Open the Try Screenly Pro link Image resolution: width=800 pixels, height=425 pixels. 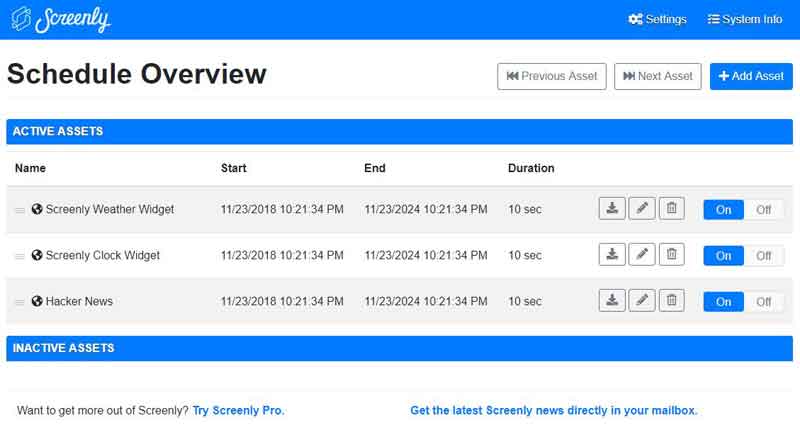click(x=238, y=410)
